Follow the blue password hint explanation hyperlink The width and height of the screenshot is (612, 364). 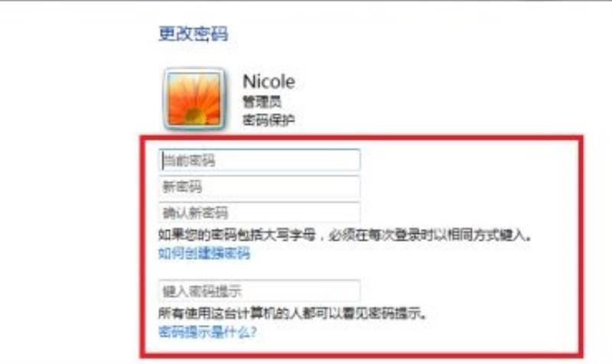(207, 332)
